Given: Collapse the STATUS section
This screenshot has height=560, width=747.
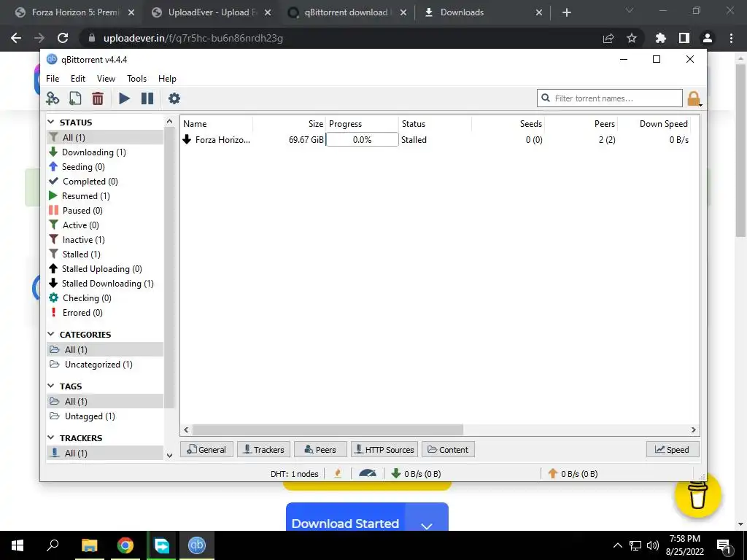Looking at the screenshot, I should (51, 122).
